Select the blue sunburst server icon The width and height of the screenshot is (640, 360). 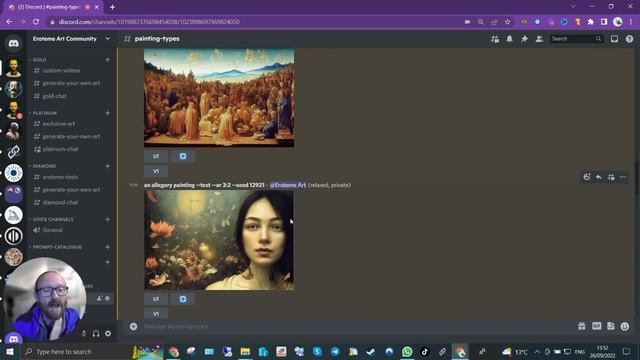13,173
